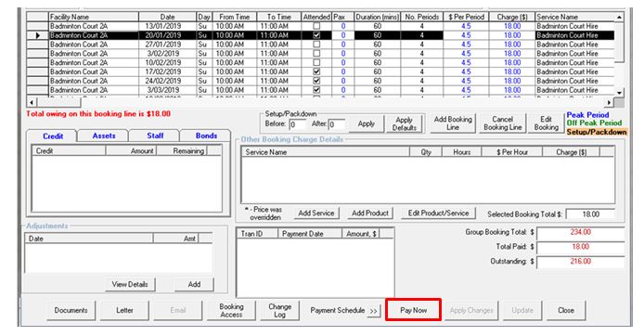The width and height of the screenshot is (644, 336).
Task: Click Off Peak Period legend label
Action: pyautogui.click(x=594, y=123)
